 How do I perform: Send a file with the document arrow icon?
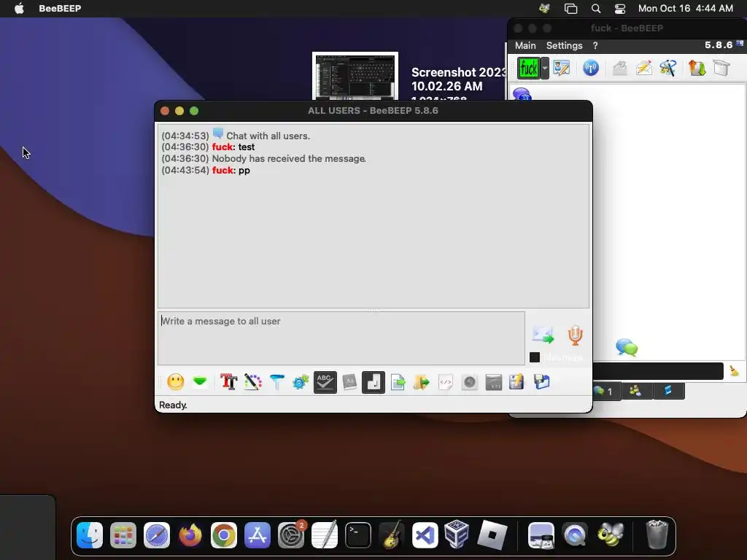coord(398,382)
